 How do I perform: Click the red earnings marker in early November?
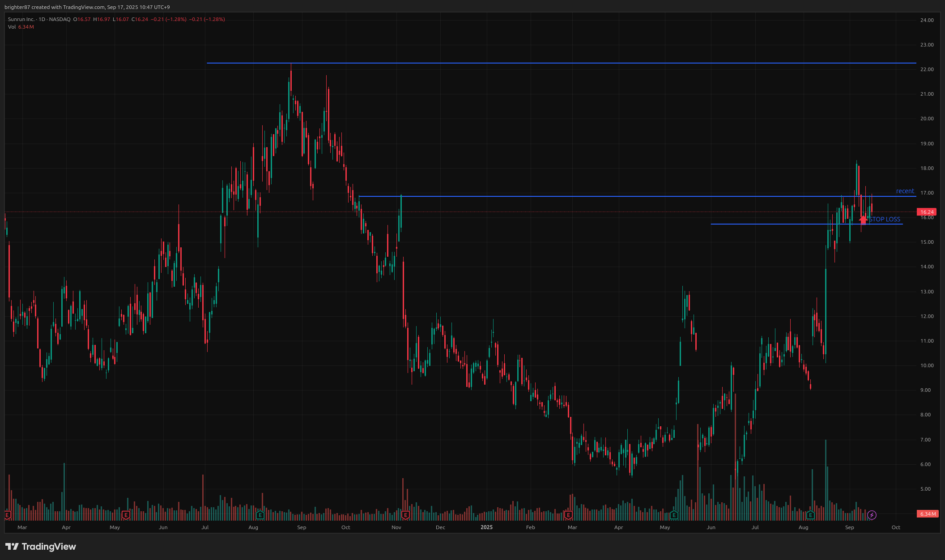point(405,515)
